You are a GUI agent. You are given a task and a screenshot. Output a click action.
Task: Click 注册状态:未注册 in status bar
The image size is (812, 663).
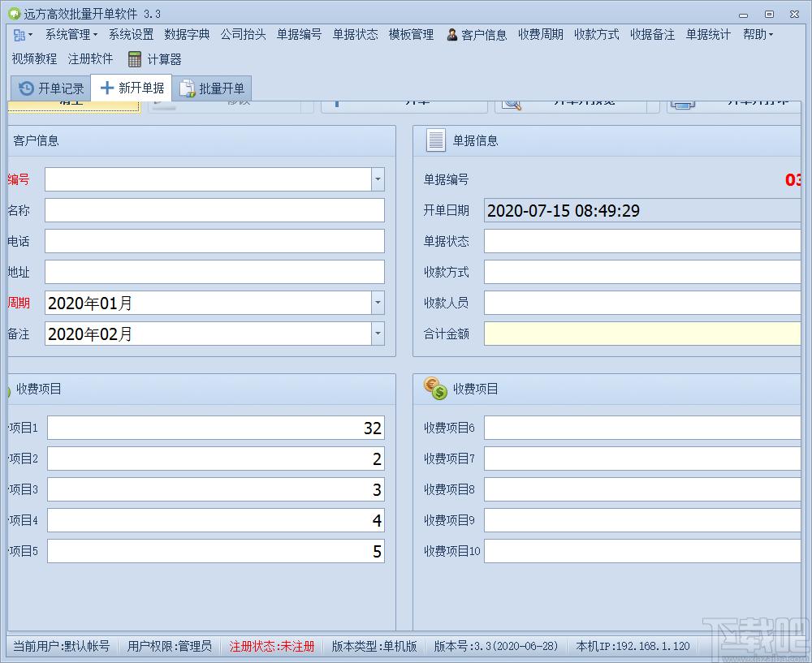tap(272, 646)
